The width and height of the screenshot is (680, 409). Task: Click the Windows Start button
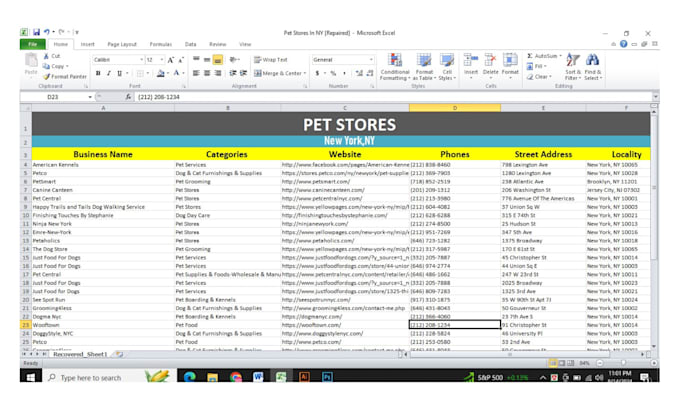[x=31, y=377]
